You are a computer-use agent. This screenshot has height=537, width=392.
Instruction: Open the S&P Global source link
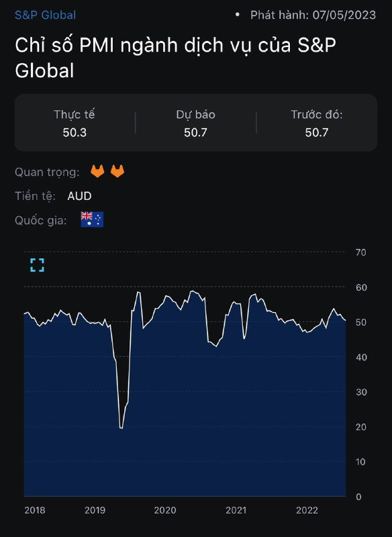[45, 15]
